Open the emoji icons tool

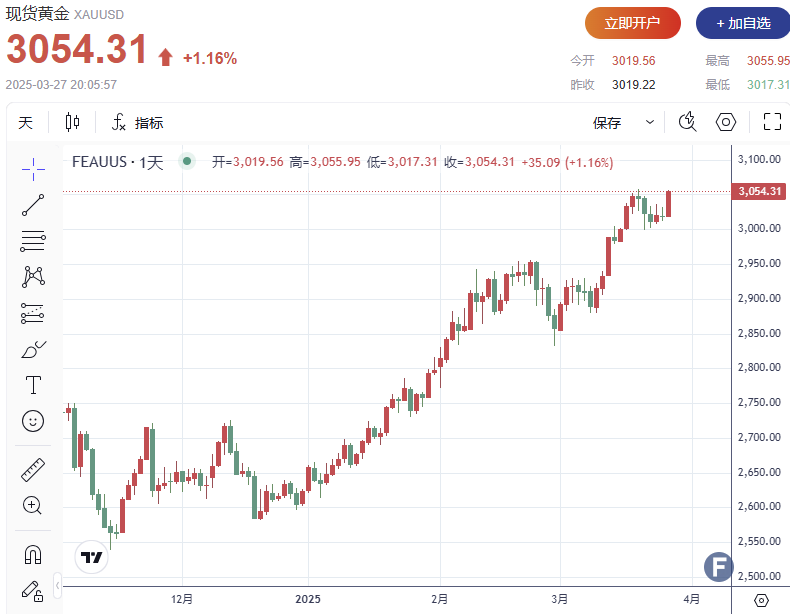(x=33, y=421)
